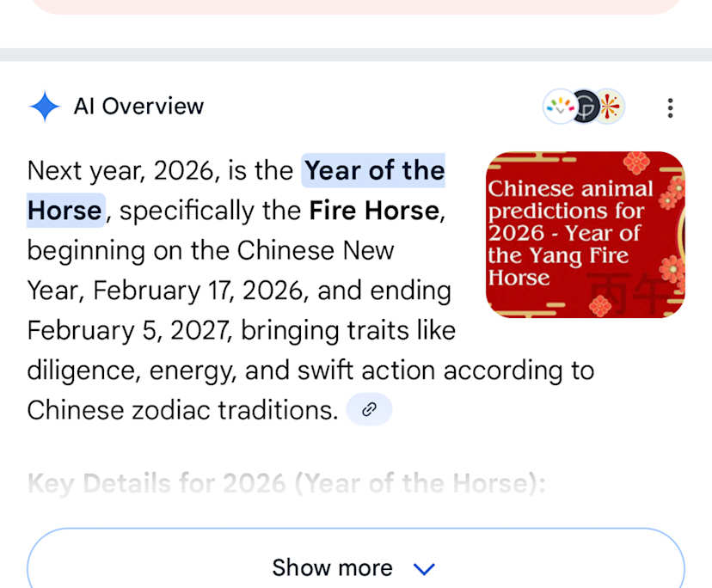Open the Chinese animal predictions thumbnail

click(585, 235)
